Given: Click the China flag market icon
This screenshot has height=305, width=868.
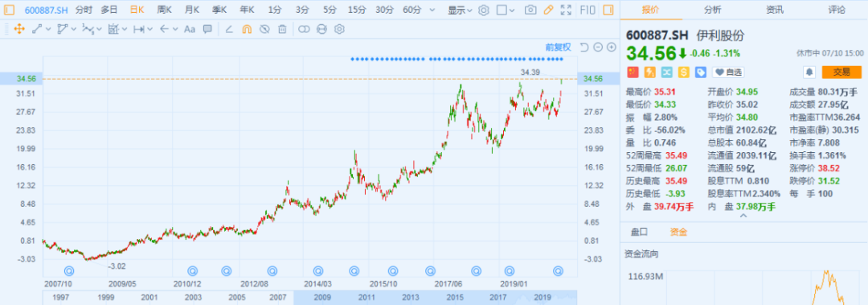Looking at the screenshot, I should (632, 72).
